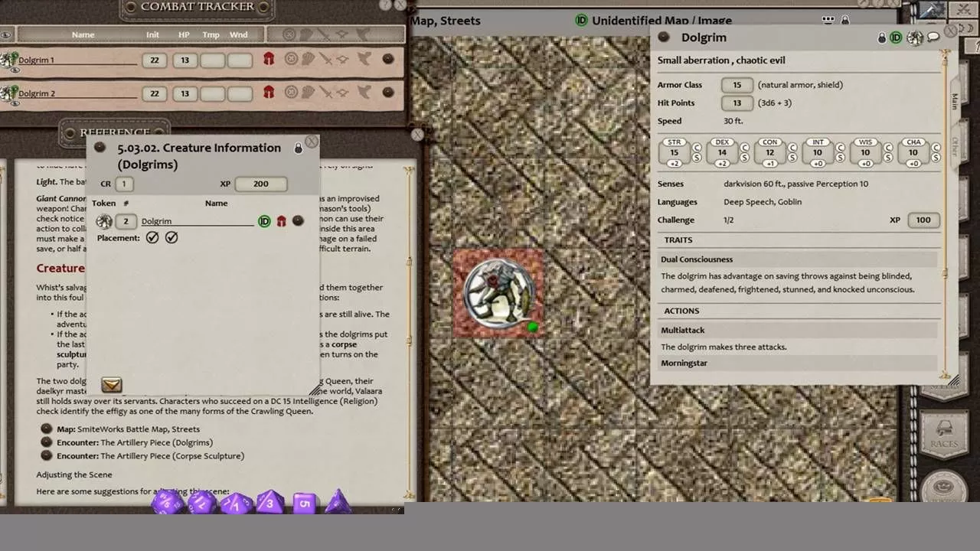This screenshot has height=551, width=980.
Task: Click the HP field for Dolgrim 2
Action: point(185,93)
